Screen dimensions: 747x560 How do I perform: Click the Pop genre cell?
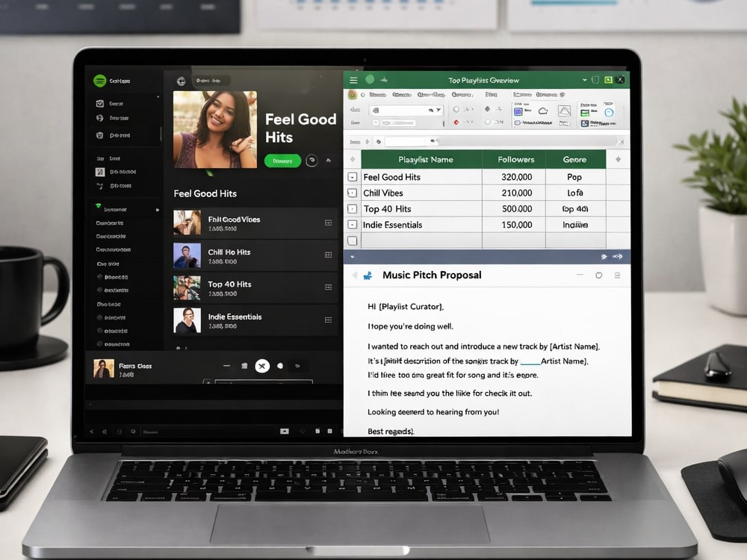click(x=575, y=177)
